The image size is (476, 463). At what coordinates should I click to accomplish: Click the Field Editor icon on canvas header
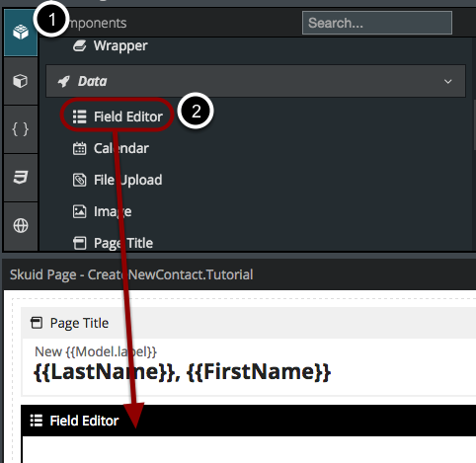click(37, 421)
